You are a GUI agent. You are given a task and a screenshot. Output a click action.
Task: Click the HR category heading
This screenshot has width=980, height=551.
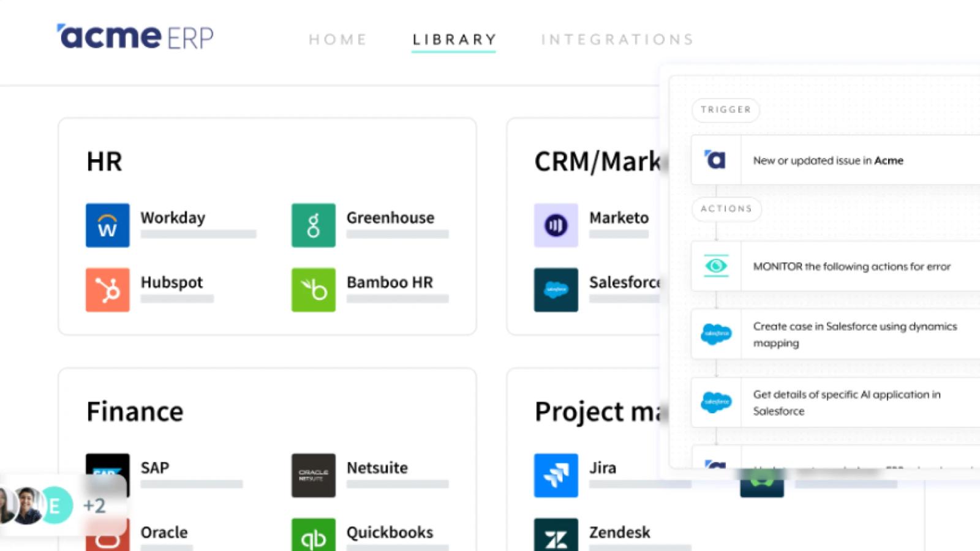coord(104,162)
